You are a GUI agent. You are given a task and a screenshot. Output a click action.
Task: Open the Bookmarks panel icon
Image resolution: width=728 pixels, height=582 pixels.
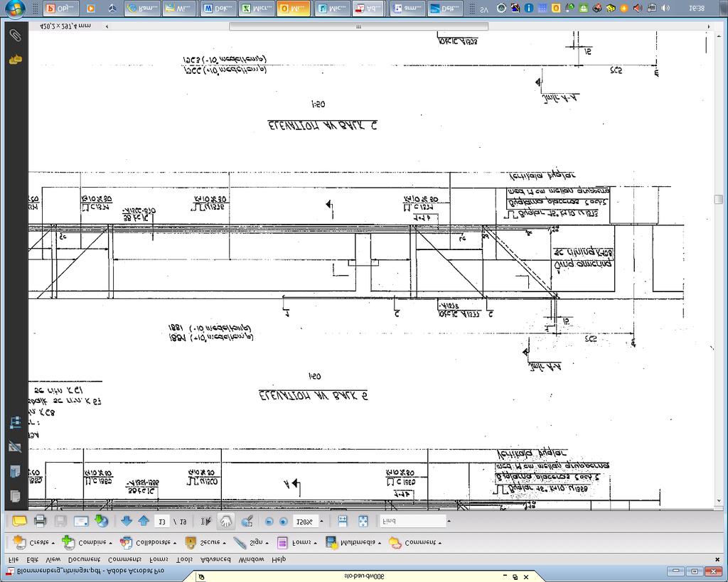pos(15,472)
